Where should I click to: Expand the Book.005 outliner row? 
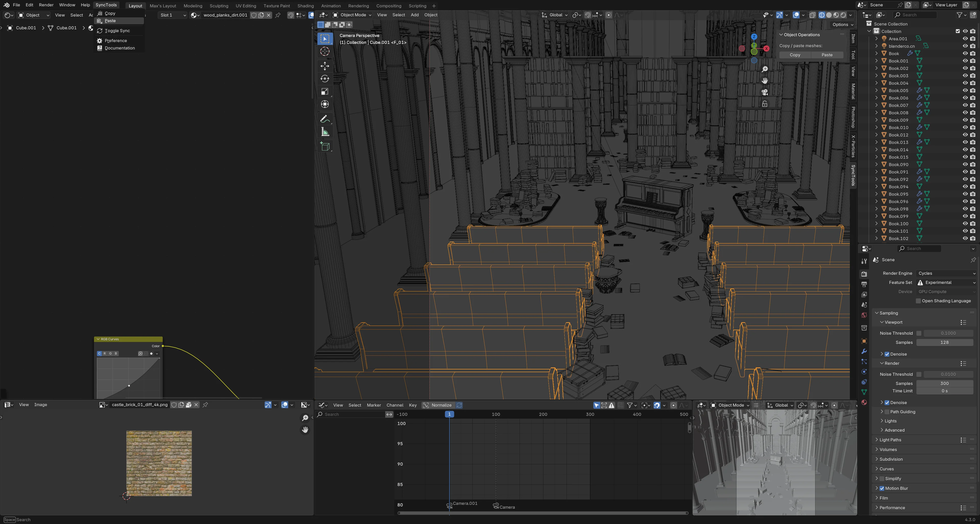[x=877, y=91]
